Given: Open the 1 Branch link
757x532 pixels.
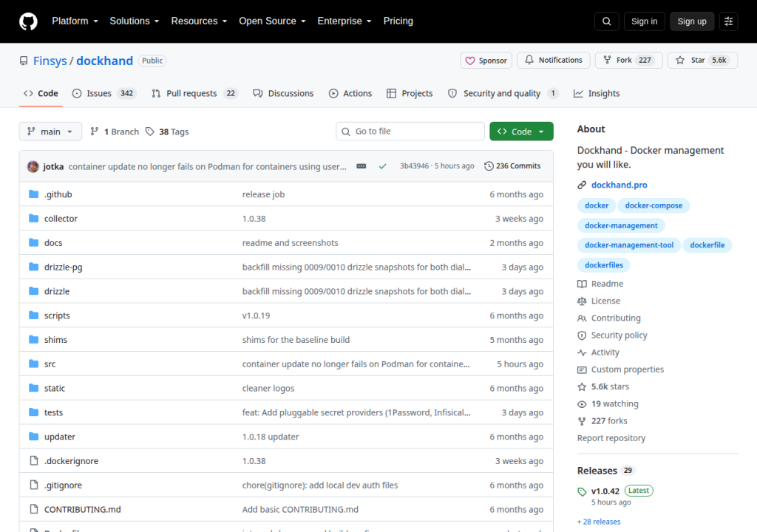Looking at the screenshot, I should [x=115, y=132].
